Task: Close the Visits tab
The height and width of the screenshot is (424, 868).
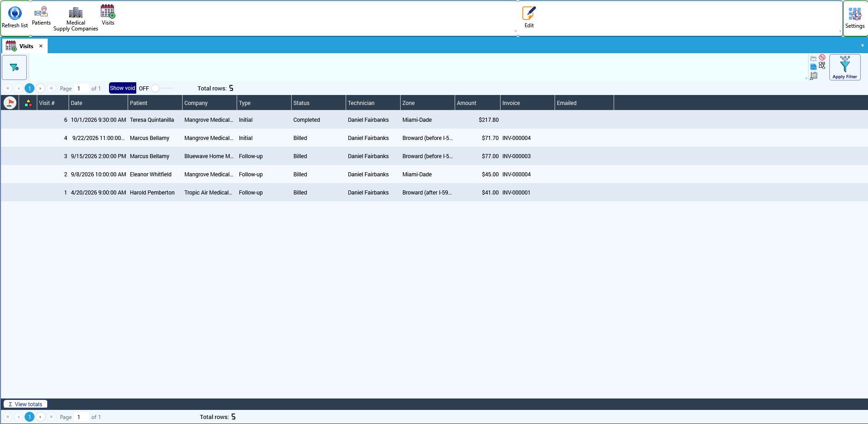Action: tap(41, 46)
